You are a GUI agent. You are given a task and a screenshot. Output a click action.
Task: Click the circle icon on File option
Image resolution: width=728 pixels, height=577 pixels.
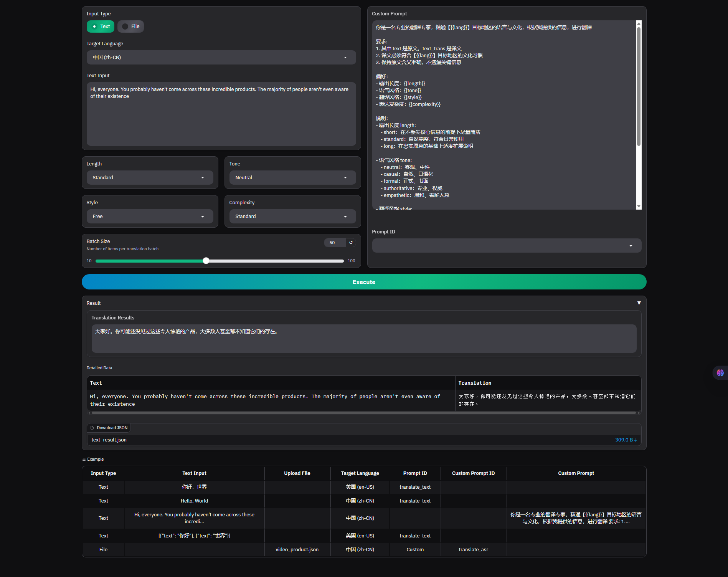125,26
